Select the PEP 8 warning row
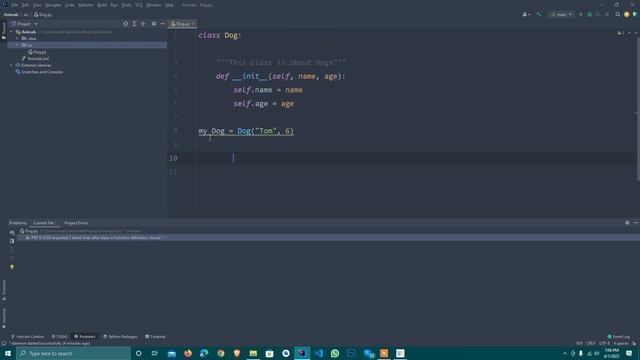This screenshot has width=640, height=360. (328, 238)
